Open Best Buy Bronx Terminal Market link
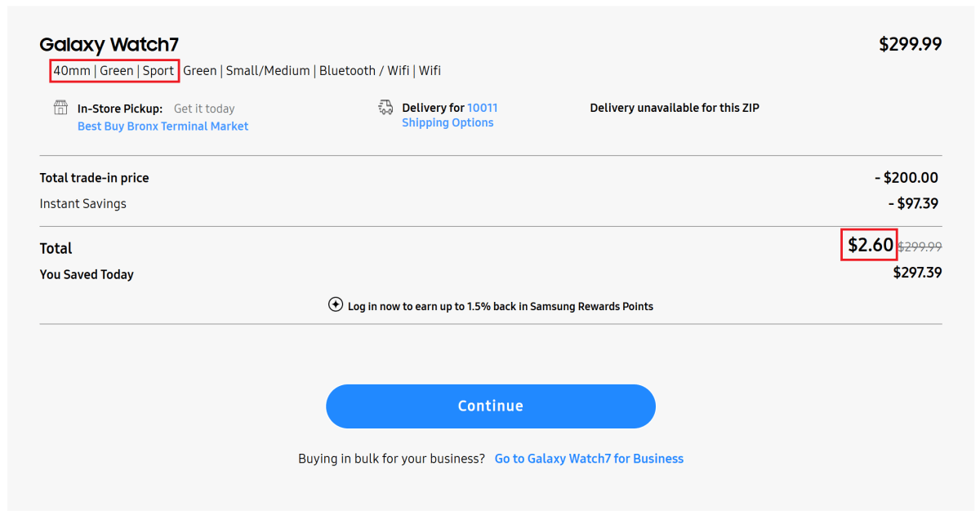This screenshot has height=515, width=980. pos(163,127)
